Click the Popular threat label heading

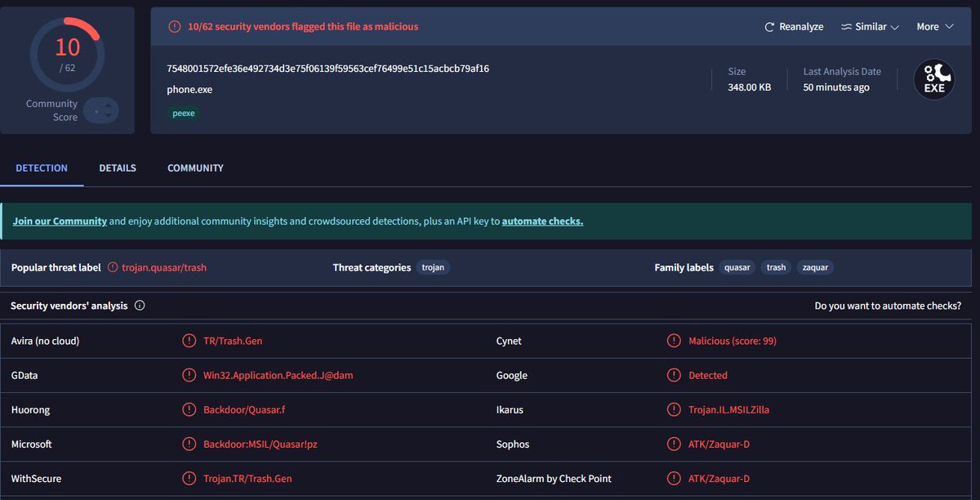pyautogui.click(x=56, y=267)
